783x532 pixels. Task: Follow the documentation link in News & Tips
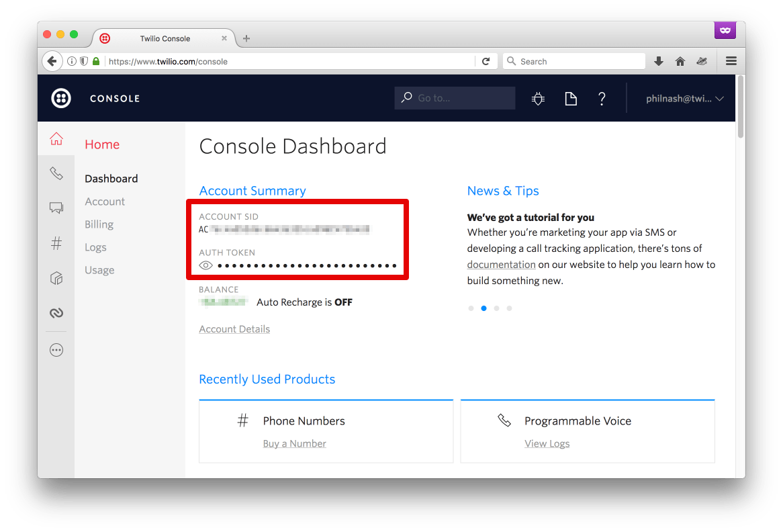click(502, 265)
